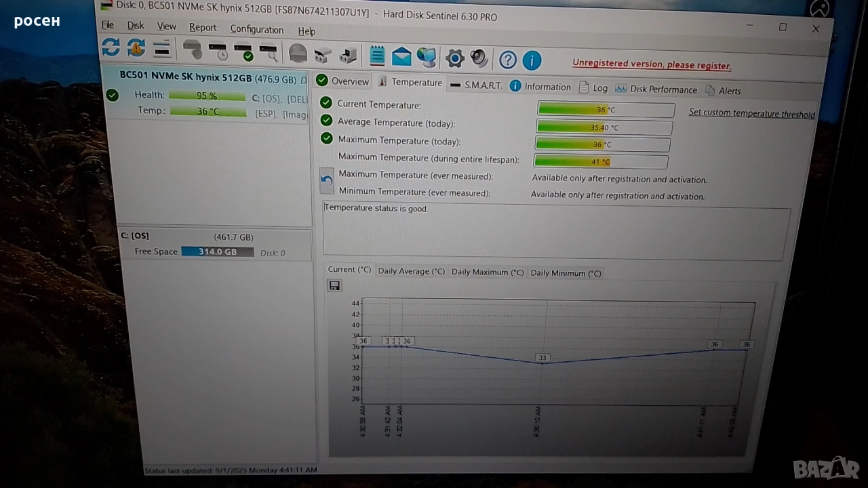Viewport: 868px width, 488px height.
Task: Click the blue information about icon
Action: pos(532,60)
